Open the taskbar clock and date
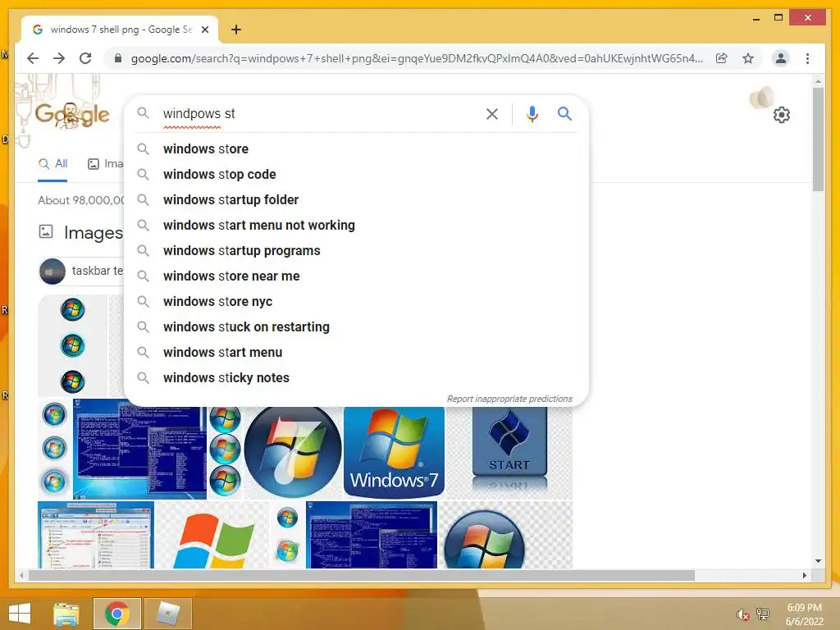Viewport: 840px width, 630px height. click(804, 614)
